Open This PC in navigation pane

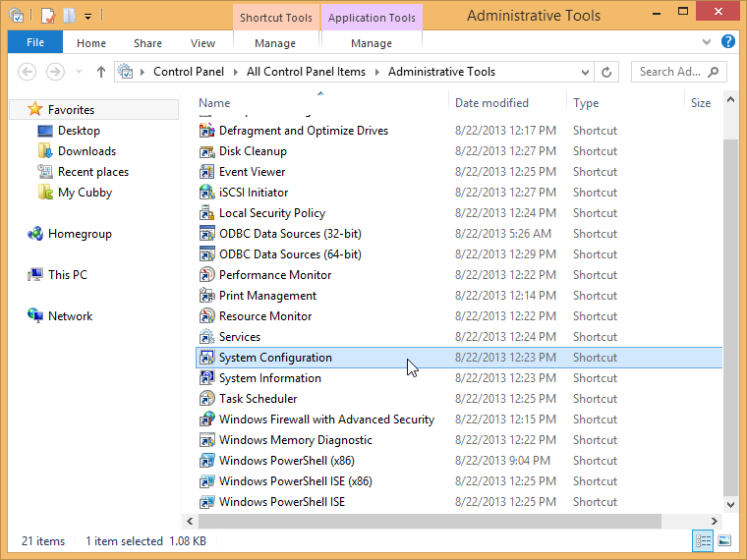click(x=67, y=275)
